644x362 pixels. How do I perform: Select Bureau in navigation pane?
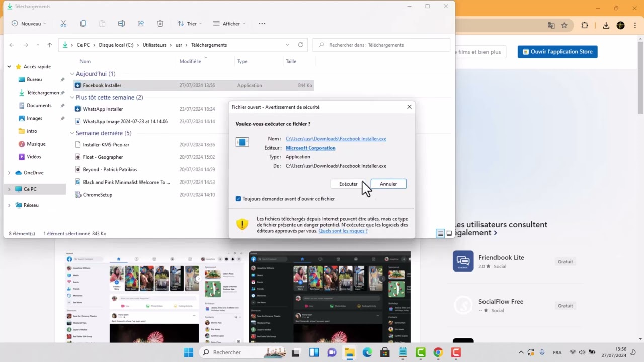(34, 79)
